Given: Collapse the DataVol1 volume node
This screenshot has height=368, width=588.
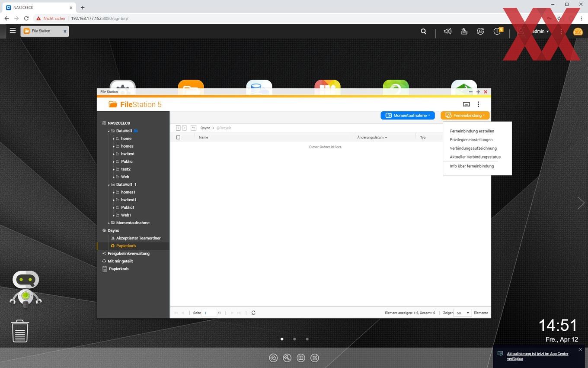Looking at the screenshot, I should (x=109, y=131).
